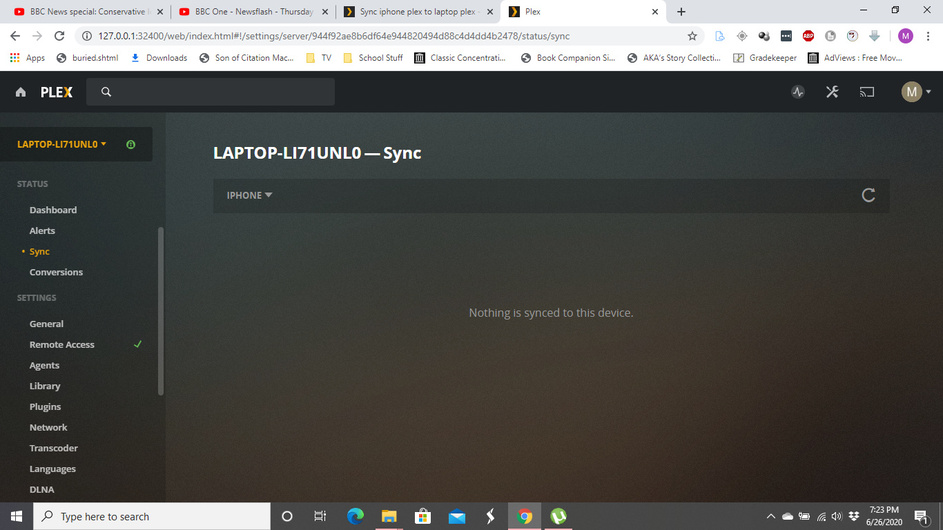Image resolution: width=943 pixels, height=530 pixels.
Task: Open Plex settings wrench icon
Action: click(832, 92)
